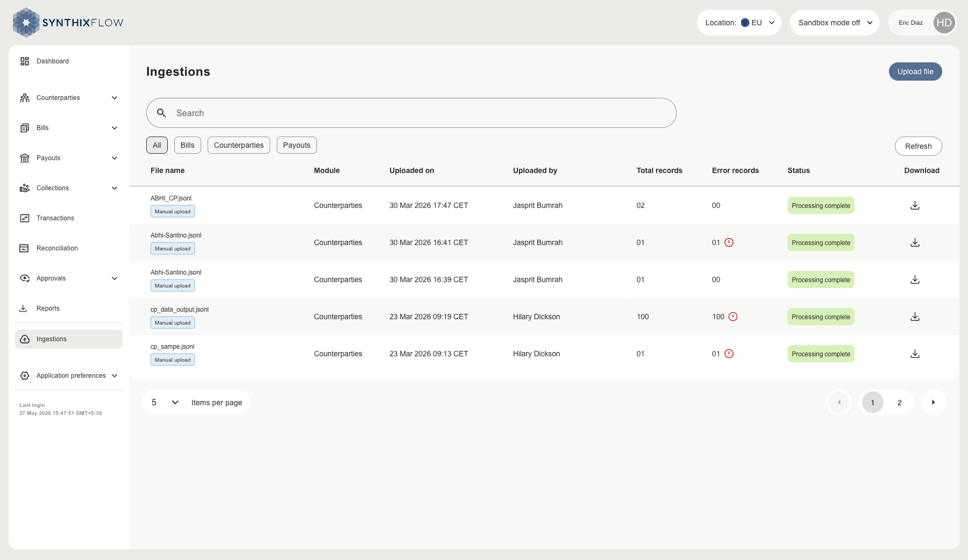Open Dashboard from the sidebar
968x560 pixels.
point(69,61)
